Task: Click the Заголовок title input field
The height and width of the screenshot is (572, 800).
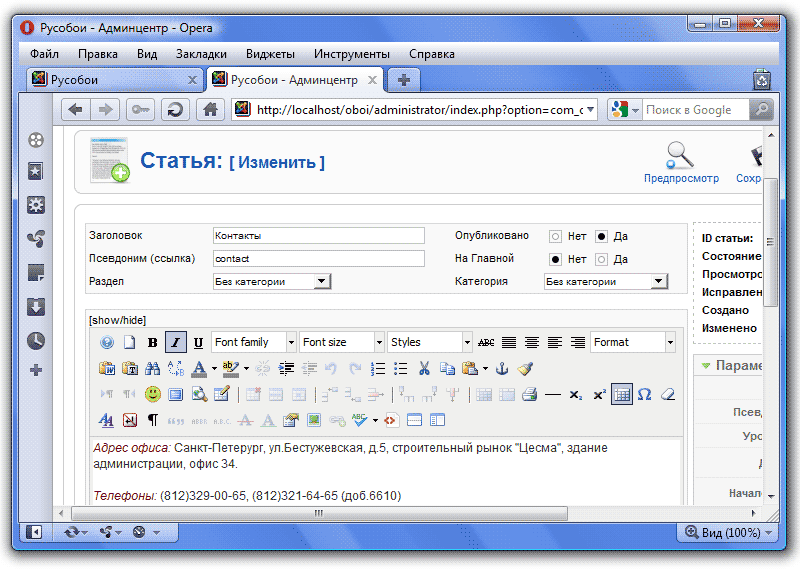Action: pos(319,236)
